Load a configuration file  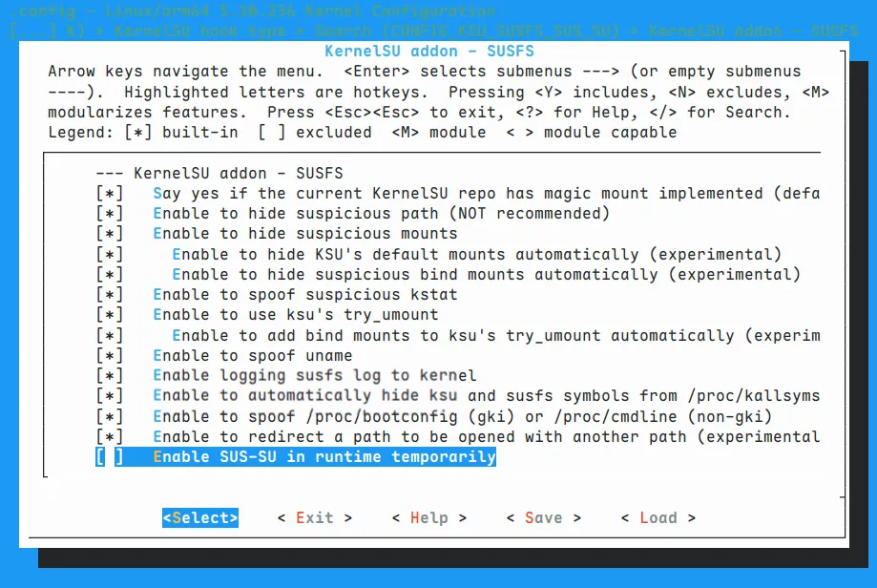point(658,517)
